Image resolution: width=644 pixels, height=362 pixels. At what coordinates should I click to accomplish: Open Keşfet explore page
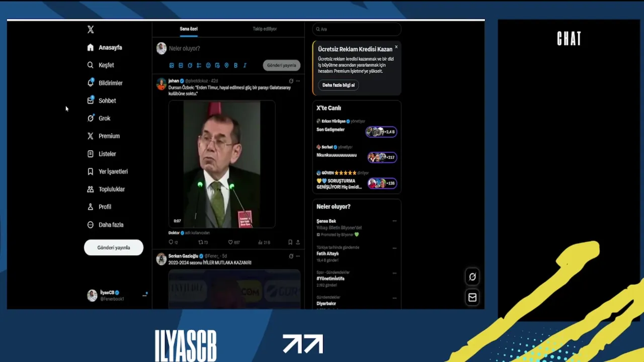(x=101, y=65)
